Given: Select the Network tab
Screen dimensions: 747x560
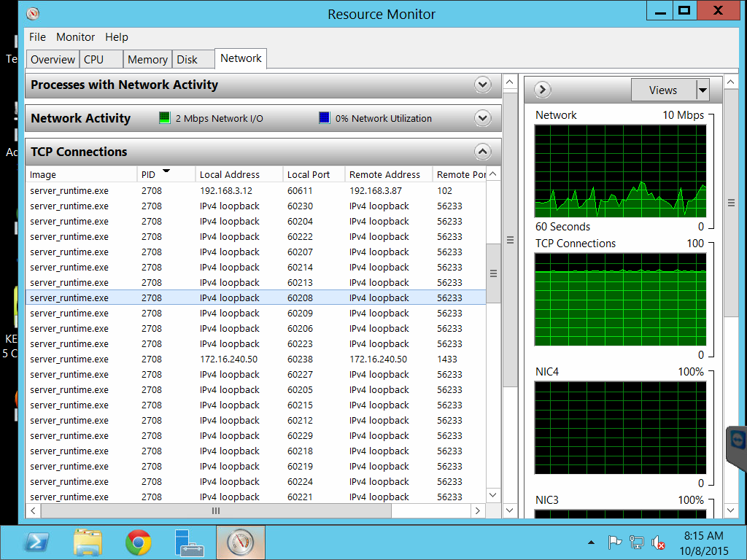Looking at the screenshot, I should tap(241, 58).
